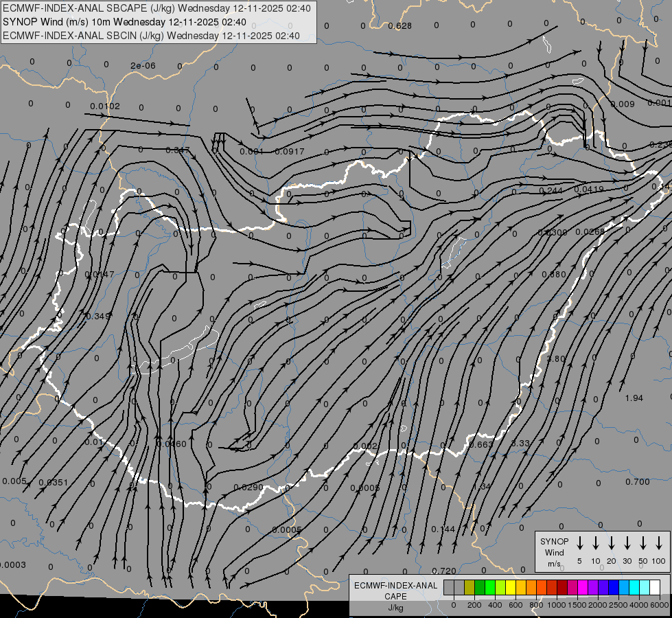The height and width of the screenshot is (618, 672).
Task: Click the 1000 value on CAPE scale
Action: pos(557,605)
